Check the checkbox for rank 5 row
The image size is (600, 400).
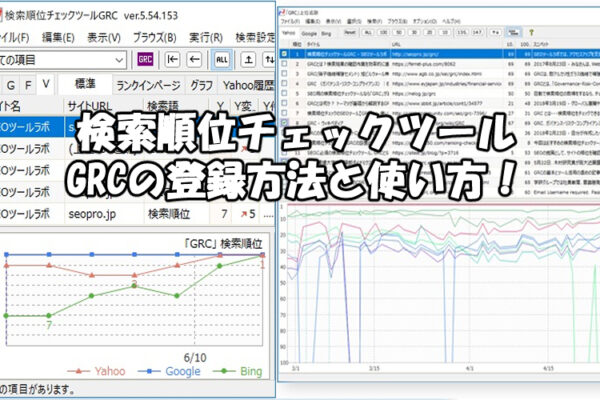pyautogui.click(x=284, y=93)
